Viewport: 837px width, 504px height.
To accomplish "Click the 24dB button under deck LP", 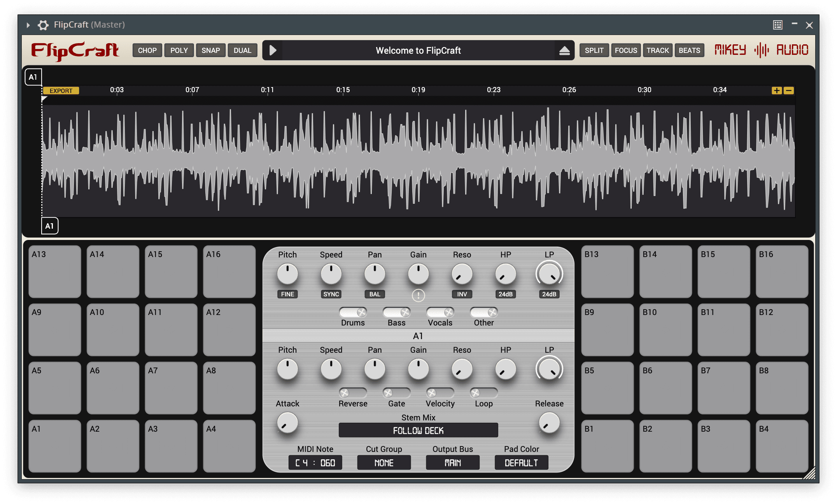I will [x=549, y=294].
